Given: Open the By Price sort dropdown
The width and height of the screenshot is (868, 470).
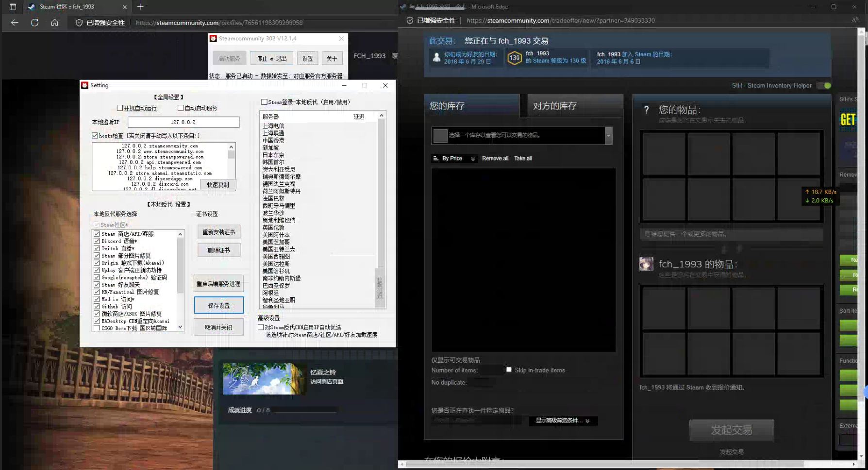Looking at the screenshot, I should (453, 158).
